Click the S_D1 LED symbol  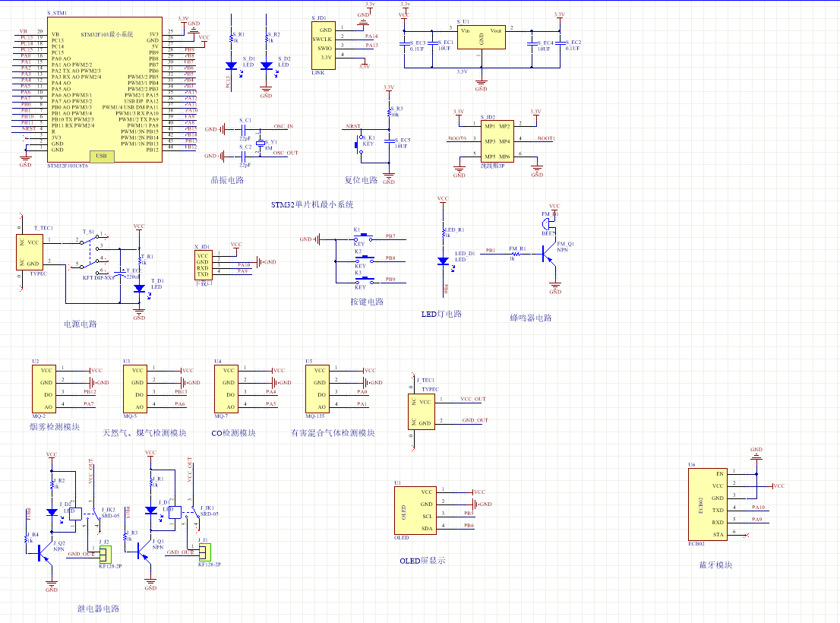232,66
